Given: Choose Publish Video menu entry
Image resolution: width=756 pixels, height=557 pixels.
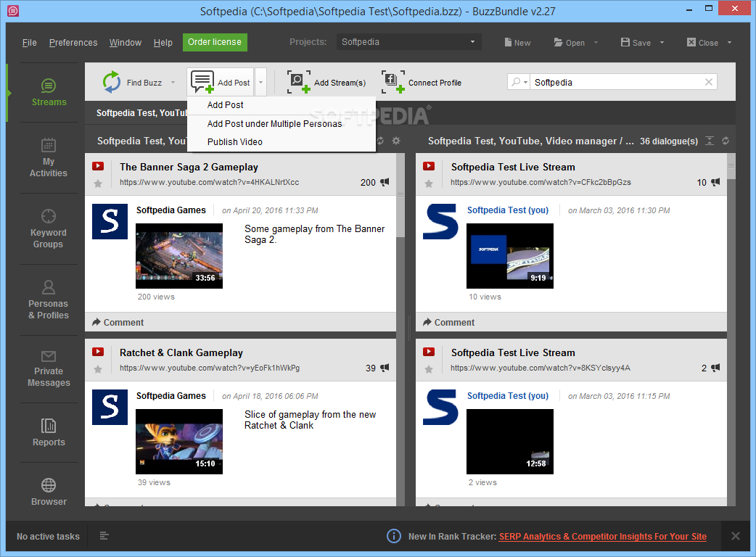Looking at the screenshot, I should [x=282, y=141].
